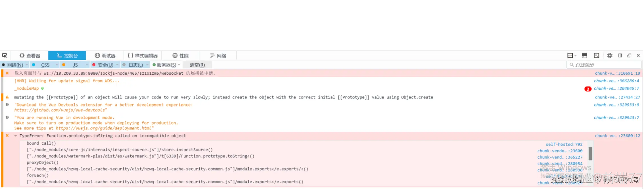Open the 安全(U) filter dropdown arrow

tap(117, 65)
